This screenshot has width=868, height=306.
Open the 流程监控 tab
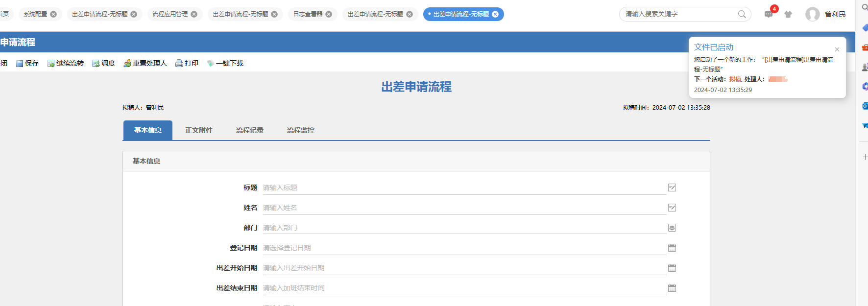301,130
